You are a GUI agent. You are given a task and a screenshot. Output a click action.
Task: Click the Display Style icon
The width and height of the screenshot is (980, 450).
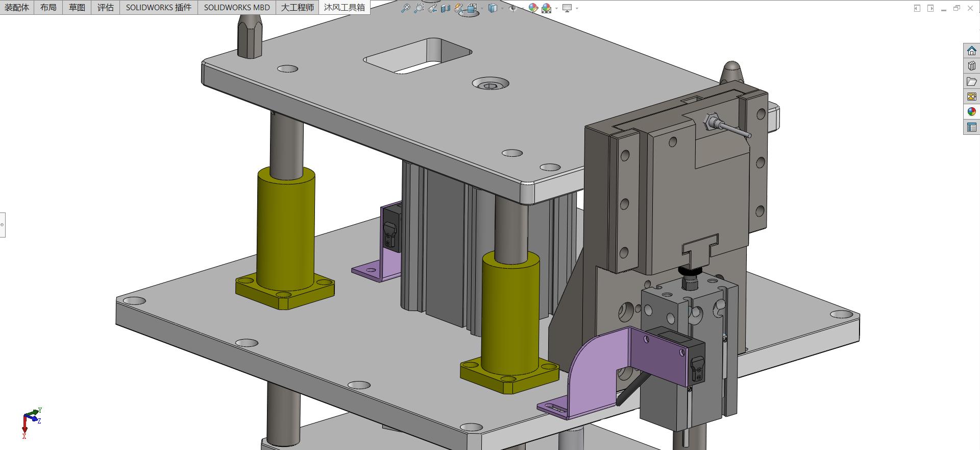(493, 8)
